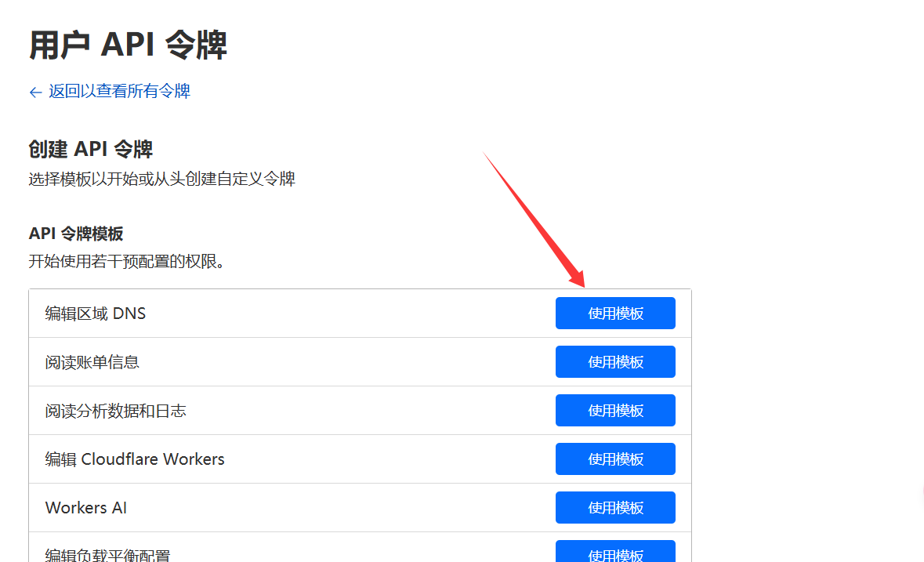Use the 编辑 Cloudflare Workers template
This screenshot has width=924, height=562.
[615, 459]
